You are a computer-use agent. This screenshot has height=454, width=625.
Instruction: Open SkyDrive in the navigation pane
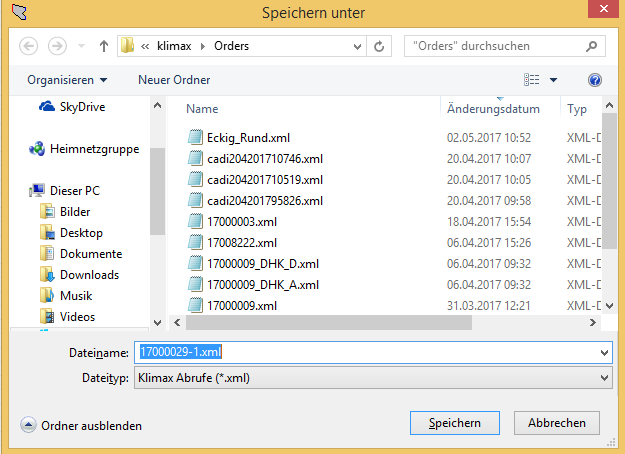(73, 107)
